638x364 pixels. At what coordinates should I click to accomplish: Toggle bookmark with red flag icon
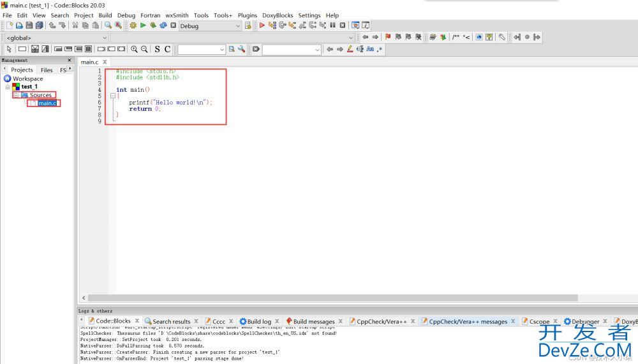coord(388,37)
